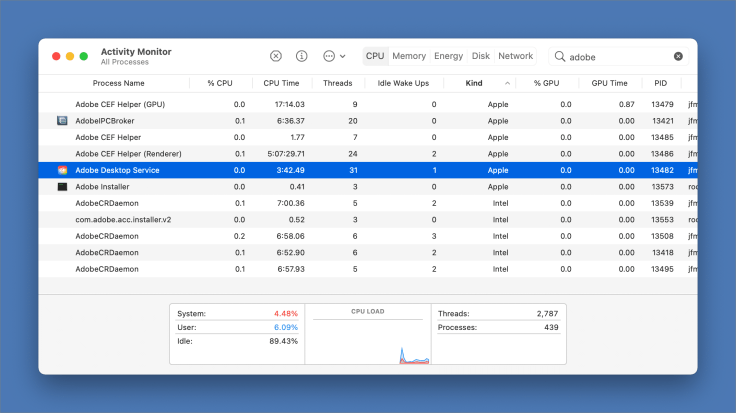This screenshot has height=413, width=736.
Task: Select AdobeCRDaemon with PID 13539
Action: tap(368, 203)
